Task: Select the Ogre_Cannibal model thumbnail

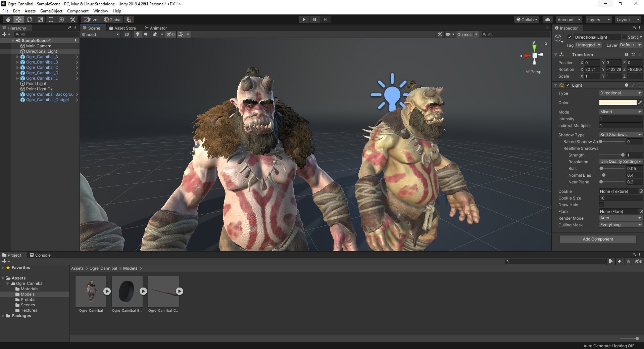Action: (91, 291)
